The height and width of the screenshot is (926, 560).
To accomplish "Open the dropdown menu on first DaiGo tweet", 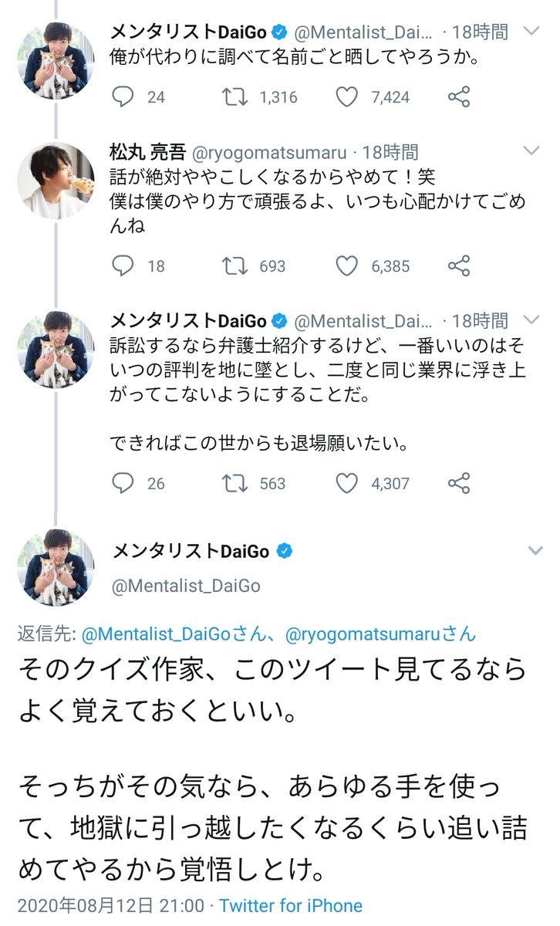I will point(534,32).
